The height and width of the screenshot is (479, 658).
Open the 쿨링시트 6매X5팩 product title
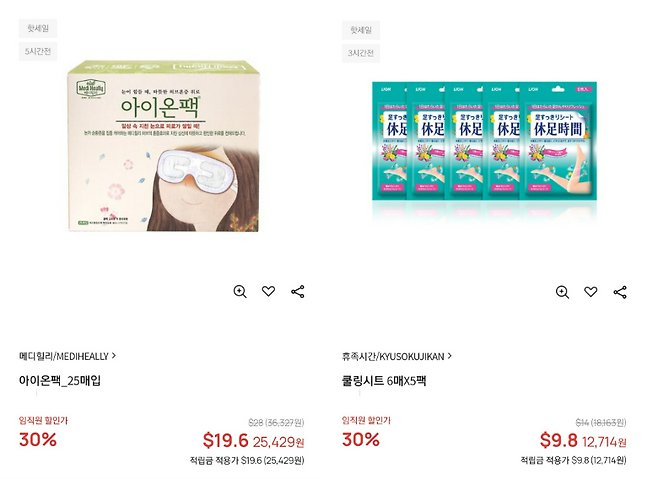[384, 380]
